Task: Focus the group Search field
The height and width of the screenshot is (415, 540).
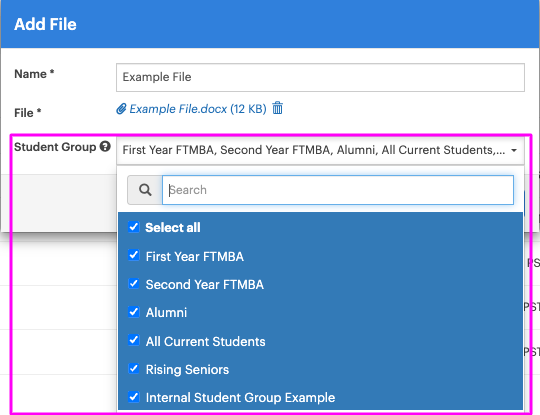Action: point(338,190)
